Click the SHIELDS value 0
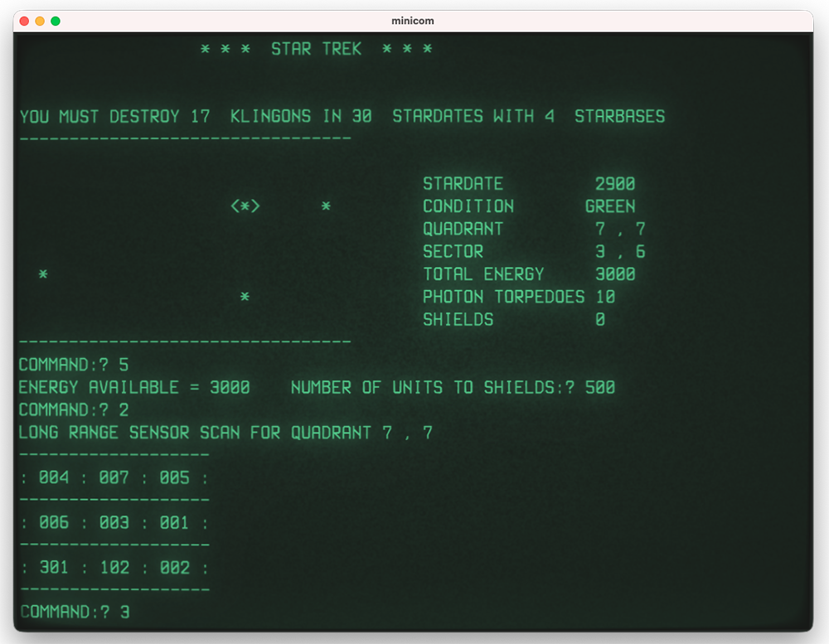829x644 pixels. 600,319
